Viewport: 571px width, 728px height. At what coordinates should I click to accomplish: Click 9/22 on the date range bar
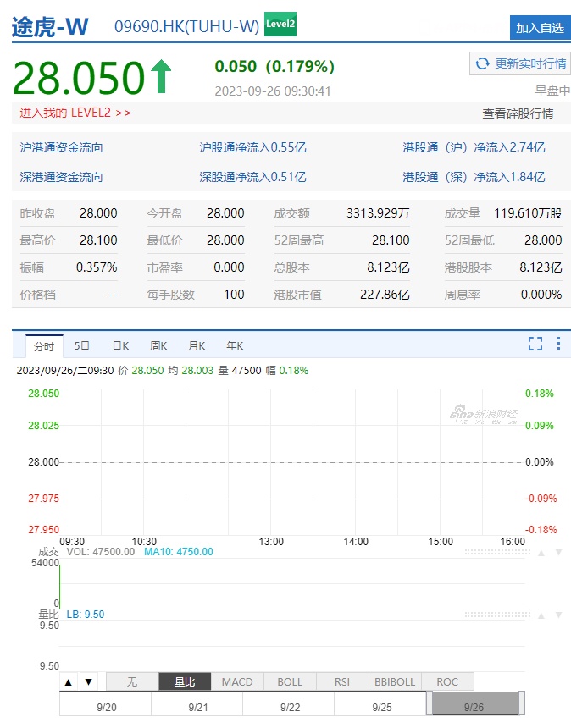tap(290, 708)
